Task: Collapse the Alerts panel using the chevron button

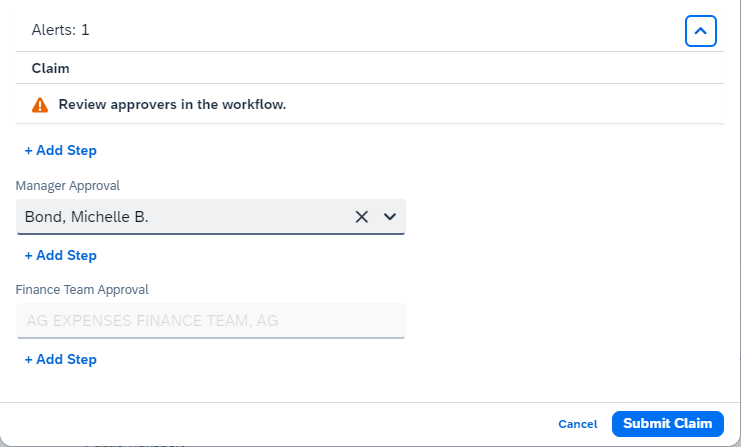Action: point(701,31)
